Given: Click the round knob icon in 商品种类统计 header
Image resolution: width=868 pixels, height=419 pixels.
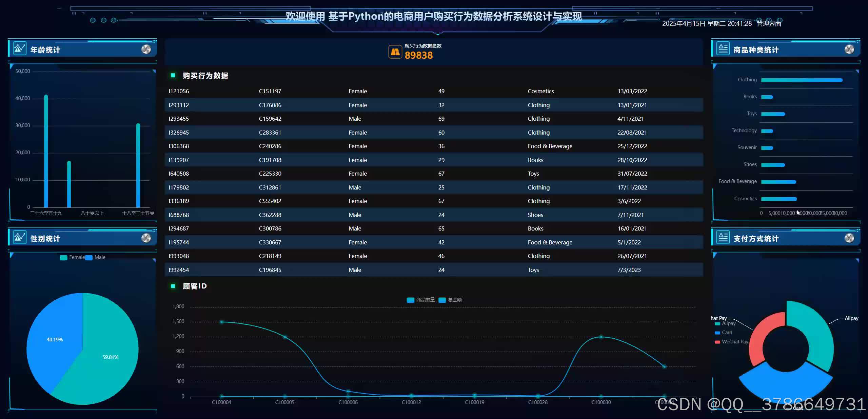Looking at the screenshot, I should pyautogui.click(x=849, y=49).
